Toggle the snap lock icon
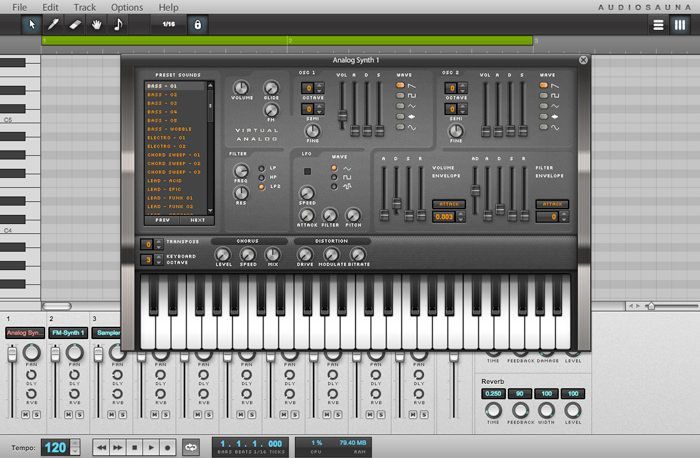This screenshot has height=458, width=700. (197, 24)
